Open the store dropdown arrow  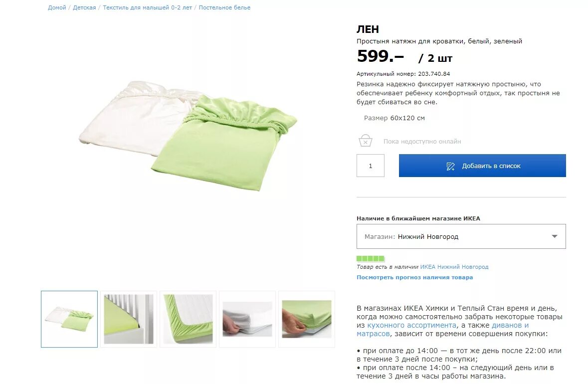554,236
